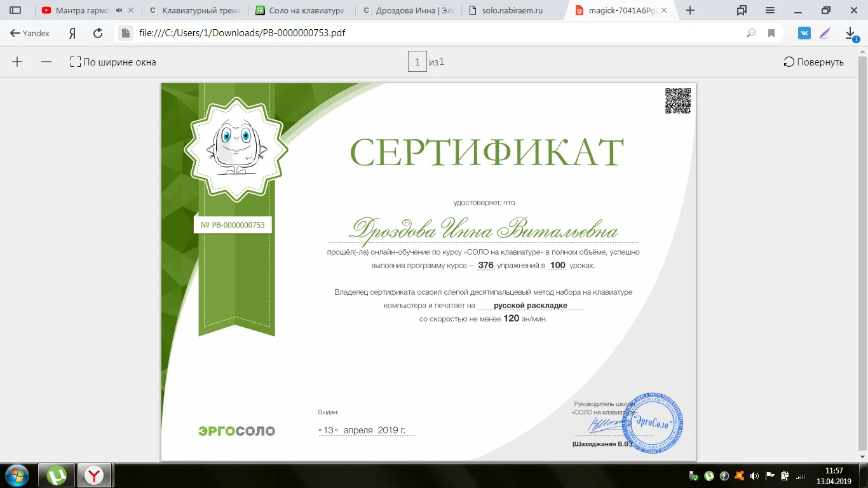
Task: Open the browser hamburger main menu
Action: click(x=770, y=10)
